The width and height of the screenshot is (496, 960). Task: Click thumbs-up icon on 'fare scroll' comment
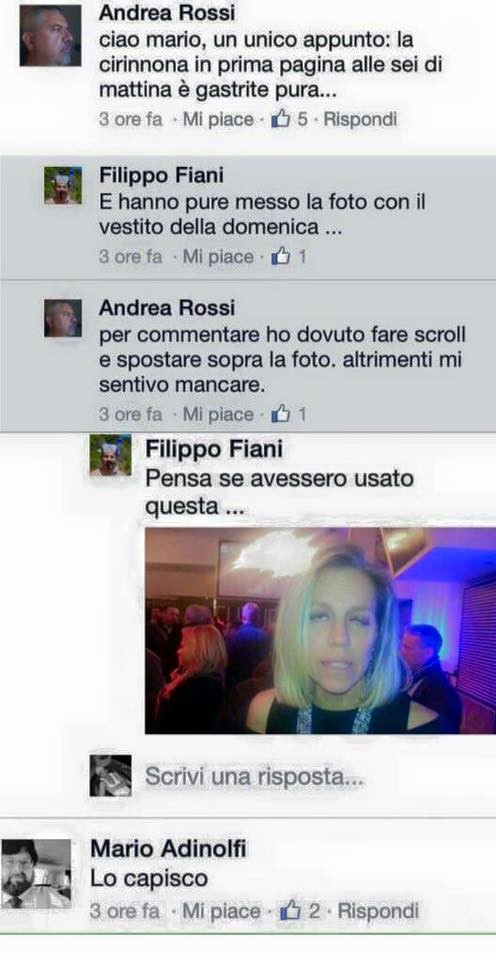[280, 414]
